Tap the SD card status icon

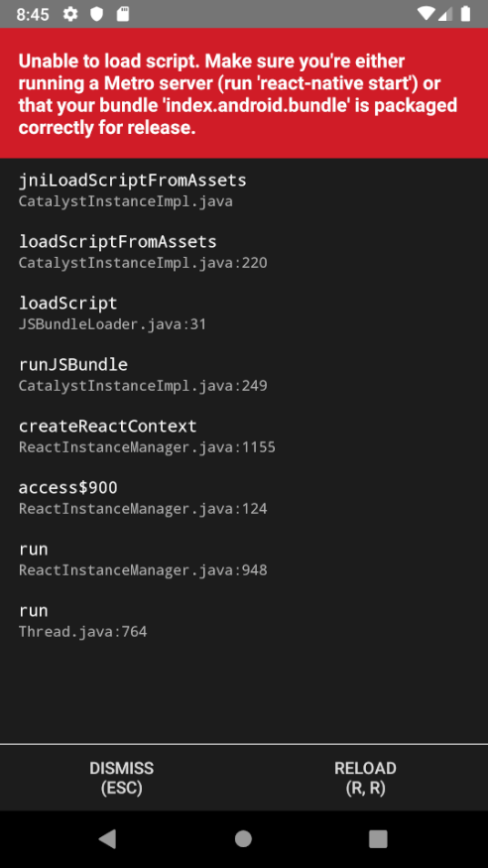[123, 15]
